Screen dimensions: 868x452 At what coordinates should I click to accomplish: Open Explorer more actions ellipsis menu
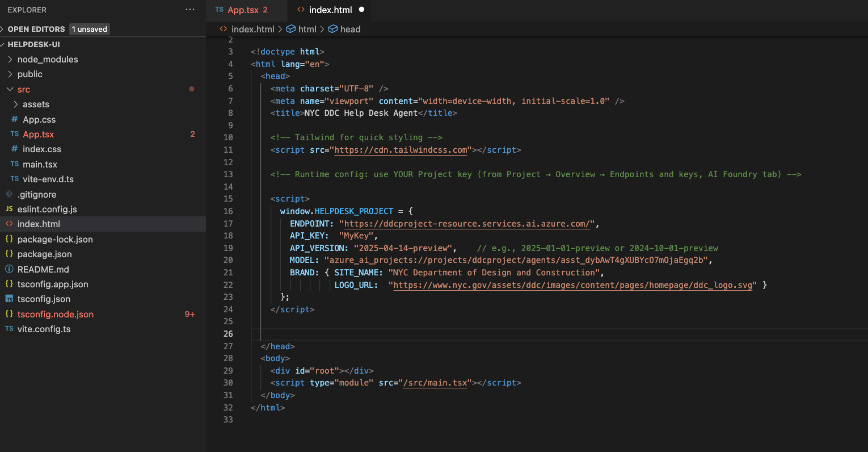point(190,10)
